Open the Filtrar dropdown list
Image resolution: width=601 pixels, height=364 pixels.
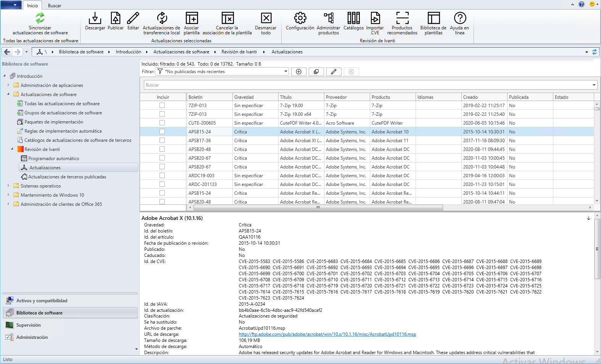[285, 72]
